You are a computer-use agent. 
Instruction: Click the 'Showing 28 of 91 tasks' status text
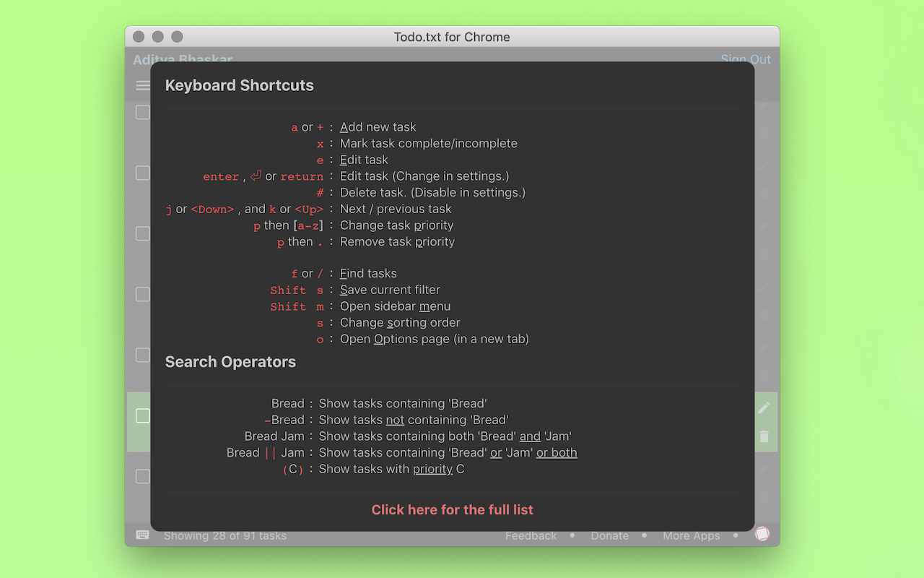coord(225,535)
